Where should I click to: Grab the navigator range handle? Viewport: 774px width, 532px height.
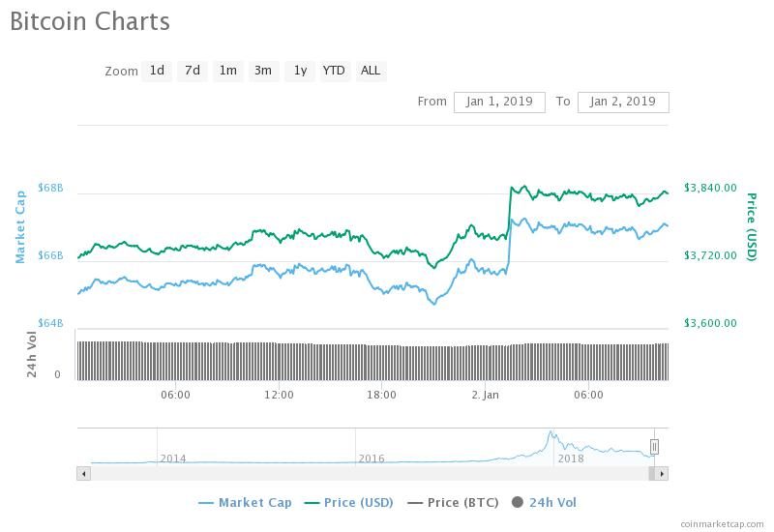click(x=654, y=447)
